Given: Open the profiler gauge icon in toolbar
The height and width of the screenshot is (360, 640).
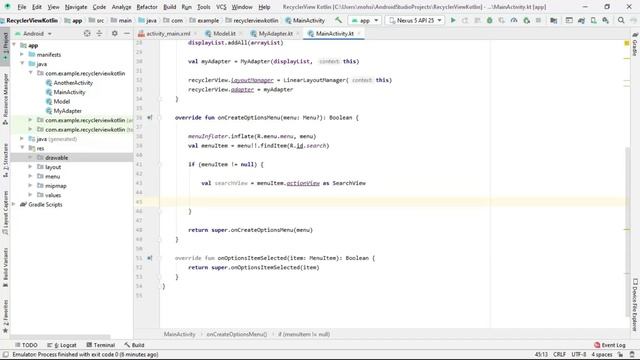Looking at the screenshot, I should pos(514,20).
